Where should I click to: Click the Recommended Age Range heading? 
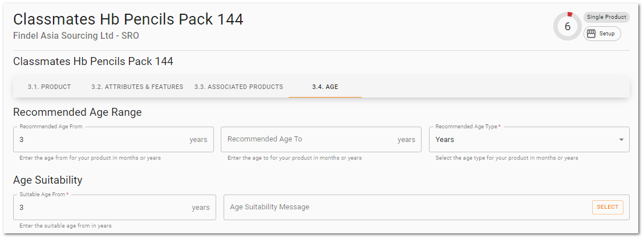77,112
